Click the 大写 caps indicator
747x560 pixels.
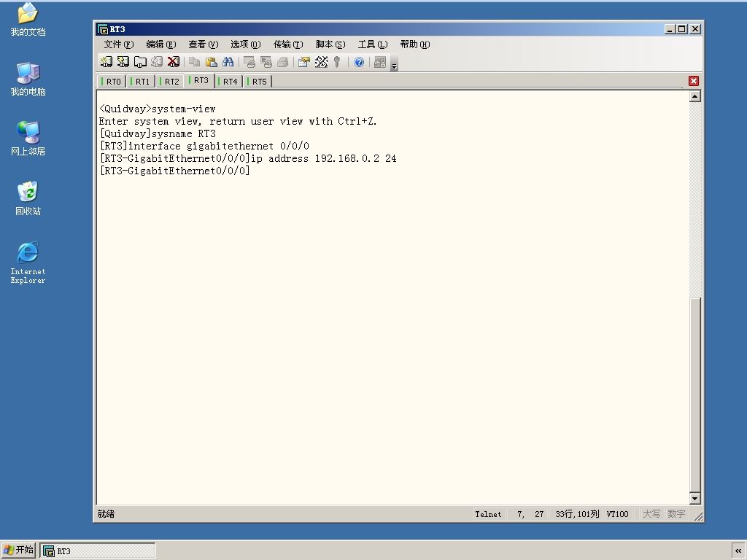tap(651, 514)
